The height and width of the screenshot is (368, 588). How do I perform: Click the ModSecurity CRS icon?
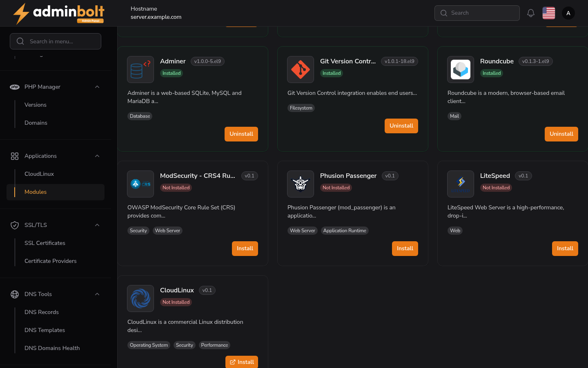[x=140, y=184]
